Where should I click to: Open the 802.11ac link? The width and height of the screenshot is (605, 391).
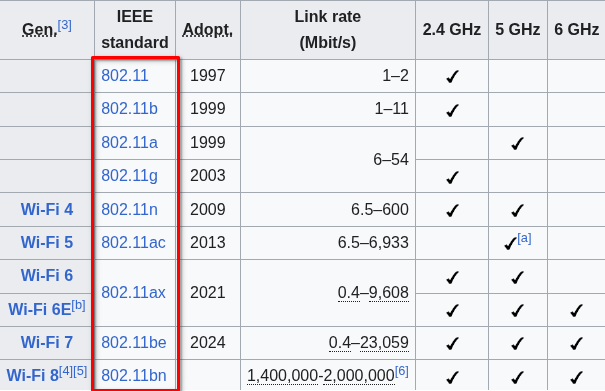(x=133, y=243)
